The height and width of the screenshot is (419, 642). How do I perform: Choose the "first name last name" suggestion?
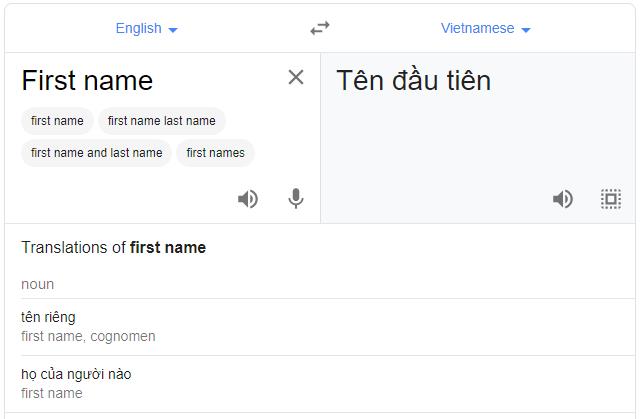tap(162, 121)
